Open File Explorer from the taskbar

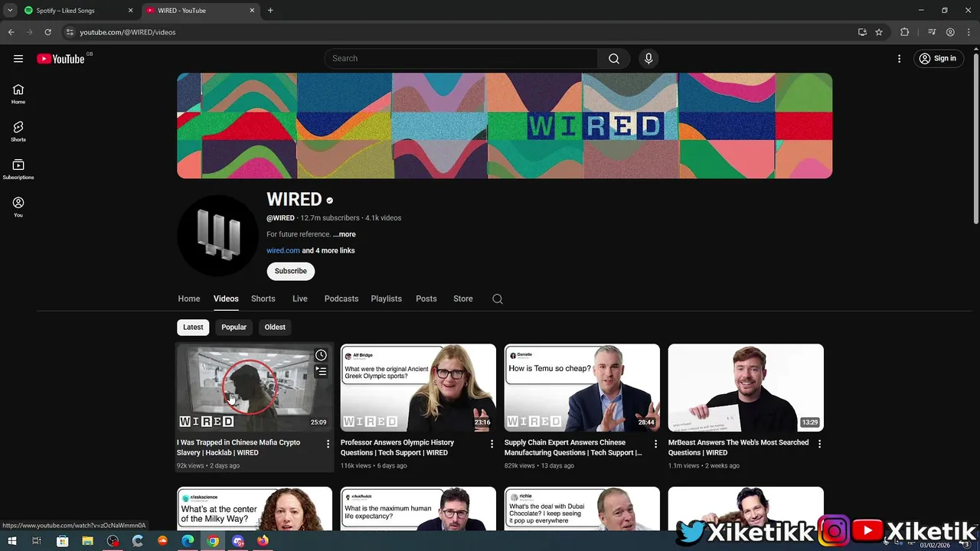pos(87,541)
